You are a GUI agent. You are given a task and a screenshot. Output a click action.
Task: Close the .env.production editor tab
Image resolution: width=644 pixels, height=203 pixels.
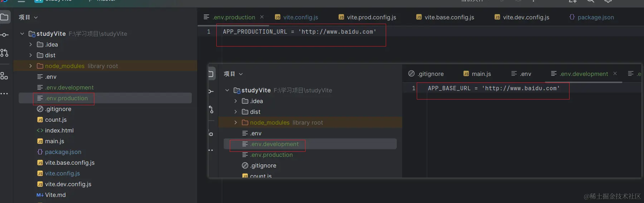pyautogui.click(x=262, y=17)
